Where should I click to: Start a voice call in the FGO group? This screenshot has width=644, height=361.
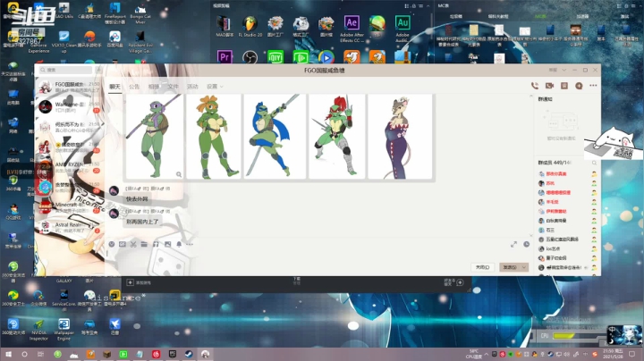[534, 86]
